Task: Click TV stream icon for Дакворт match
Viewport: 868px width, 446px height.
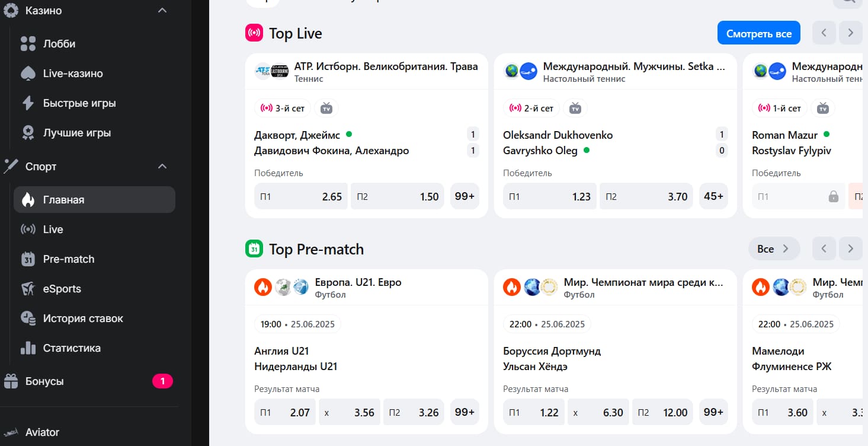Action: point(326,108)
